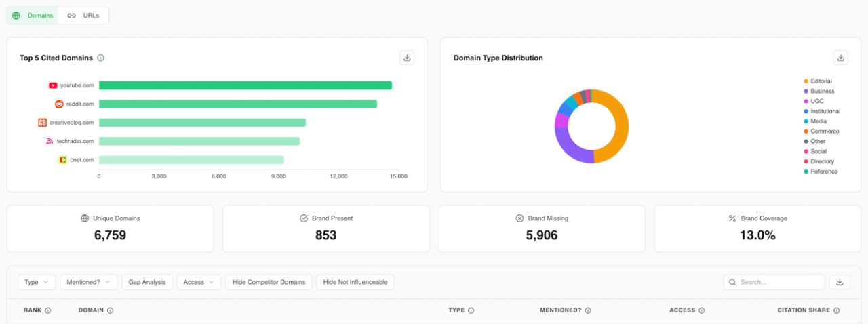
Task: Click the TechRadar logo icon
Action: (50, 141)
